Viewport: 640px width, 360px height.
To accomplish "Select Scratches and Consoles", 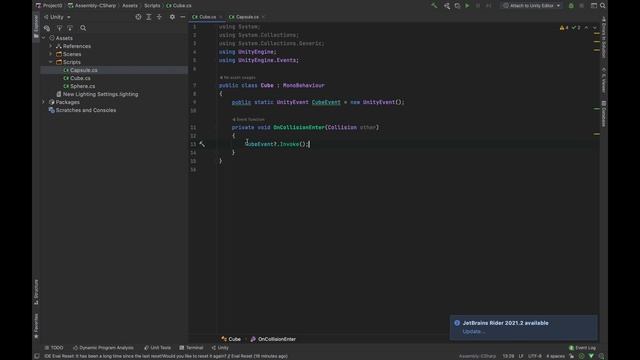I will 86,110.
